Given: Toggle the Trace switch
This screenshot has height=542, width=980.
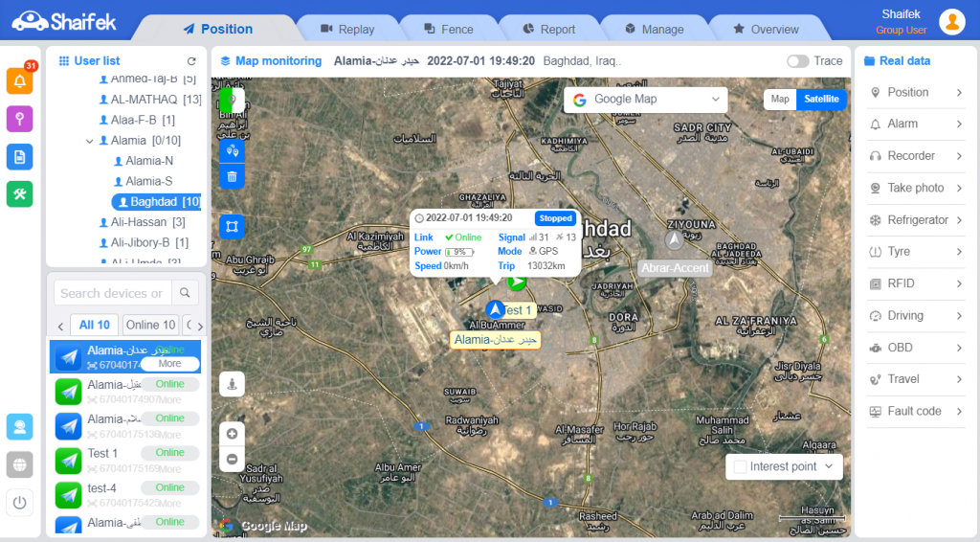Looking at the screenshot, I should click(x=797, y=61).
